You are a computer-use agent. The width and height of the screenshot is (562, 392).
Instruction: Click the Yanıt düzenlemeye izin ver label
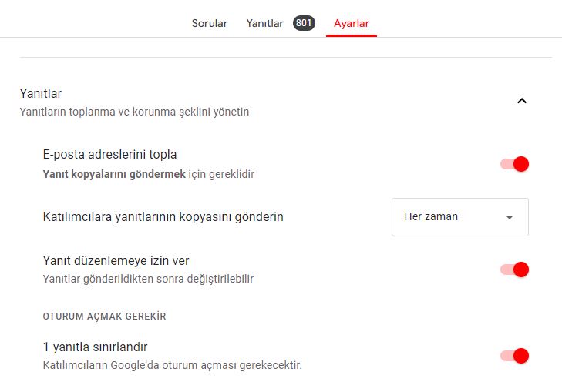[x=116, y=260]
